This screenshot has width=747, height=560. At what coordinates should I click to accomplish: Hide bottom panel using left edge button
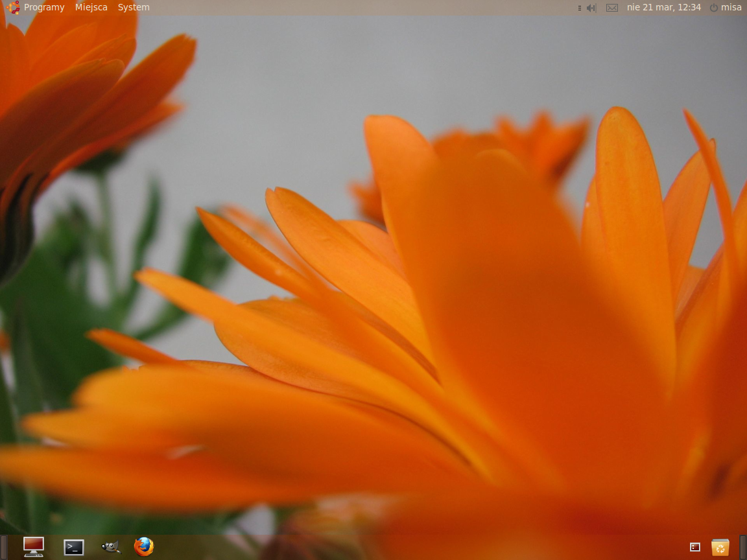[x=3, y=547]
